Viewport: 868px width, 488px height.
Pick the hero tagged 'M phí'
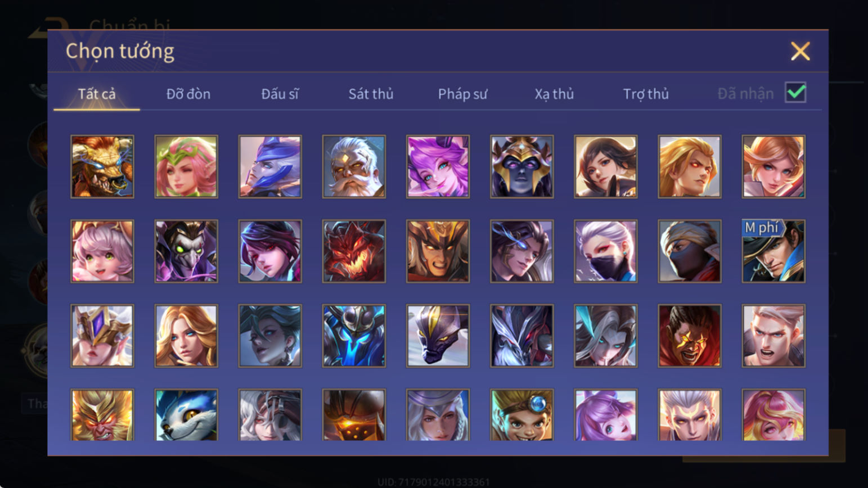coord(773,251)
